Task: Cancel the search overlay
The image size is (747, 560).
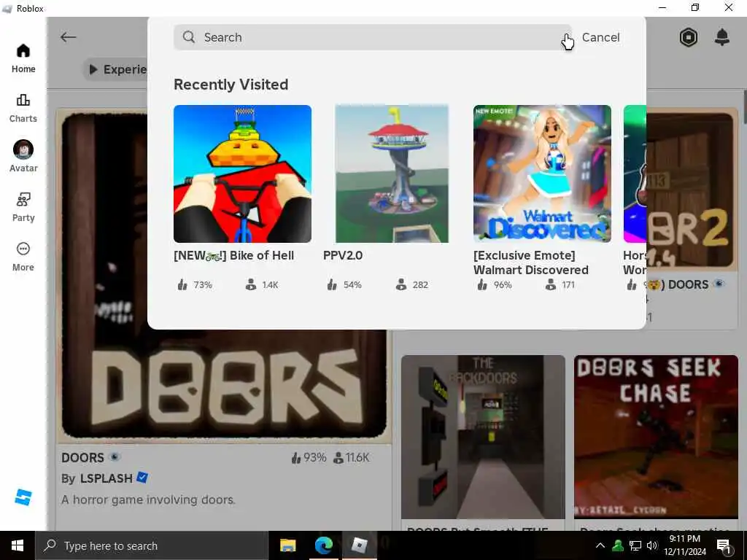Action: (x=600, y=37)
